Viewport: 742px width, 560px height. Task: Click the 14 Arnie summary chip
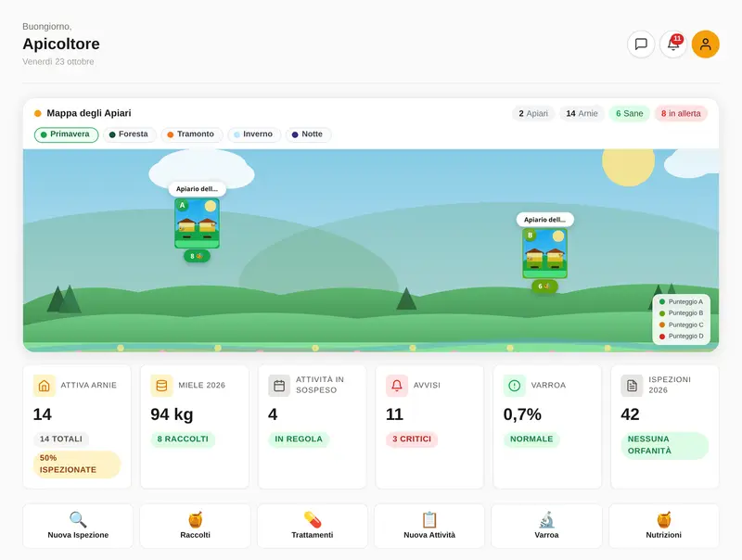click(x=582, y=113)
